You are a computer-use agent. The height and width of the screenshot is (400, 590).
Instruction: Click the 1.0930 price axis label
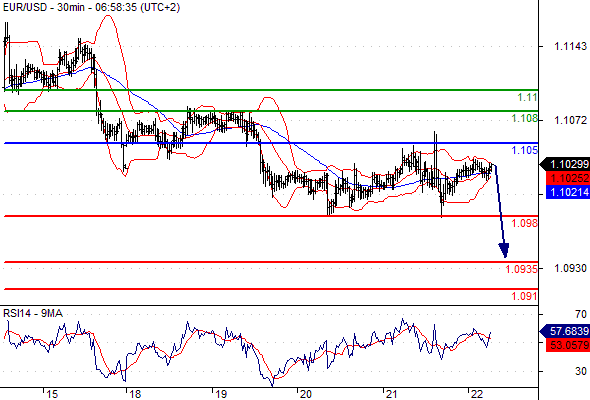coord(570,268)
